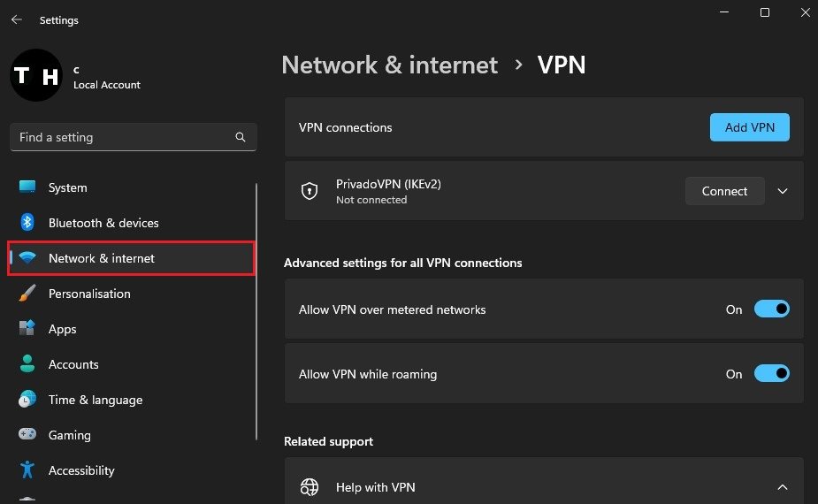The width and height of the screenshot is (818, 504).
Task: Click the Apps icon in sidebar
Action: [x=27, y=329]
